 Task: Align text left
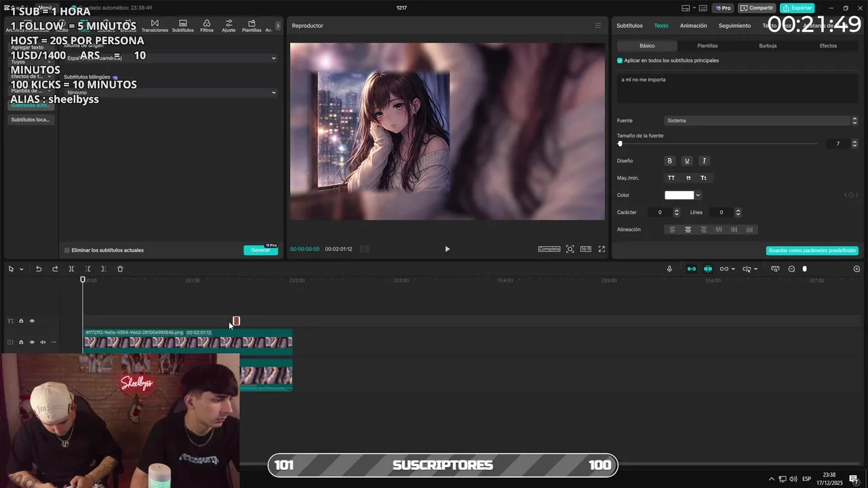[x=673, y=230]
